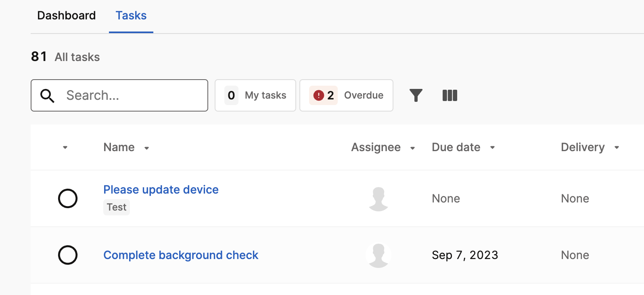Viewport: 644px width, 295px height.
Task: Open the Complete background check task
Action: [181, 255]
